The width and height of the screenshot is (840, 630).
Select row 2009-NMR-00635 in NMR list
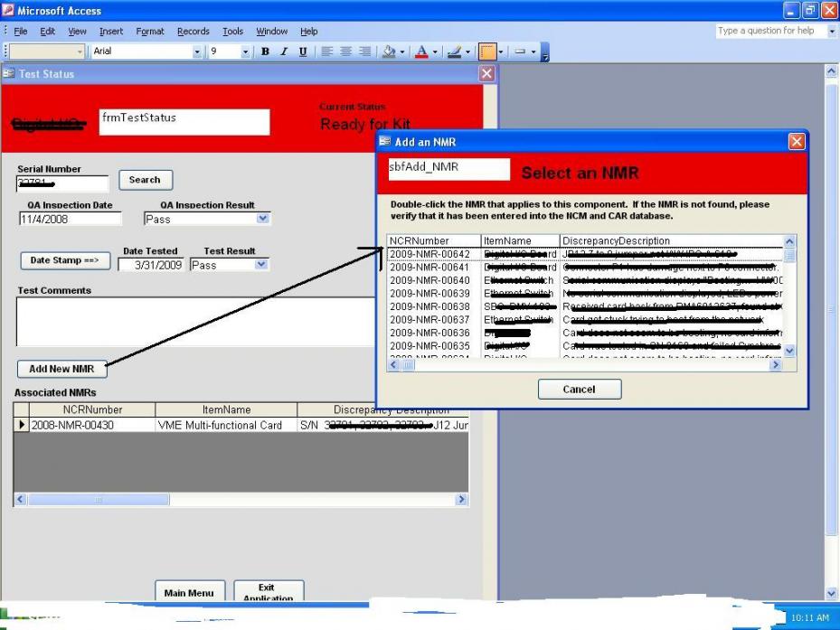pos(585,345)
